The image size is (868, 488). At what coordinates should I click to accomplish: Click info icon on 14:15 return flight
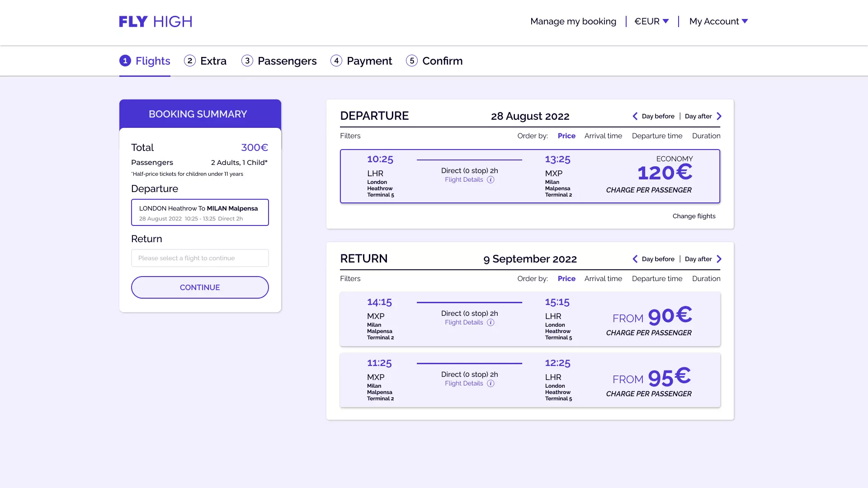[491, 323]
